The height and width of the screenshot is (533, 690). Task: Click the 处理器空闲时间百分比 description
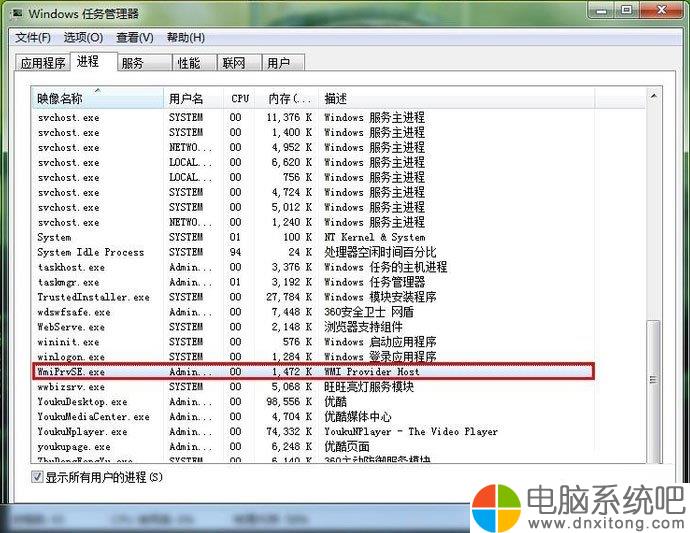tap(380, 252)
